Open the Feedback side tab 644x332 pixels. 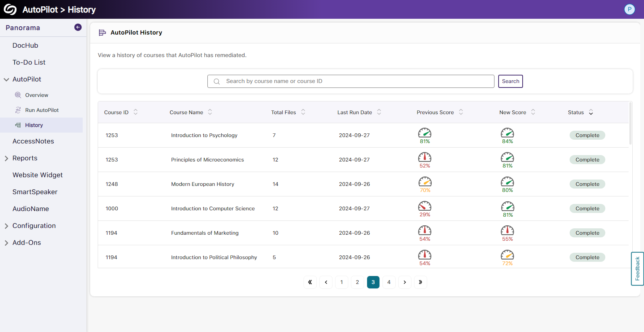tap(637, 269)
